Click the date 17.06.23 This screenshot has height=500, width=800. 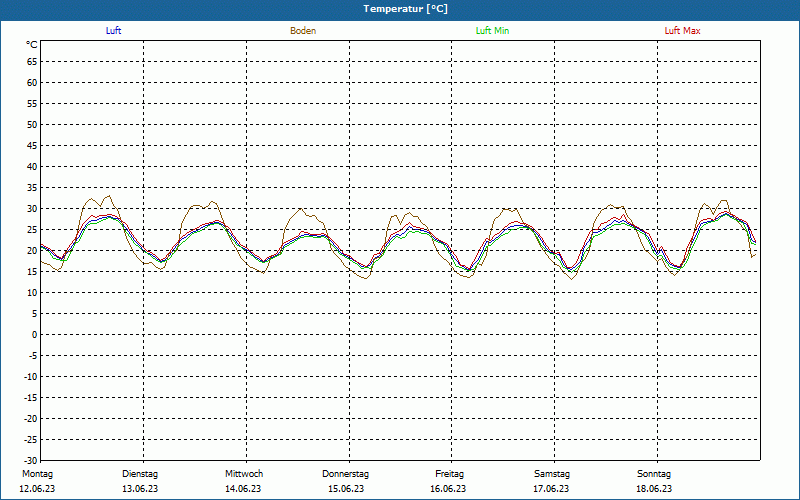click(551, 489)
